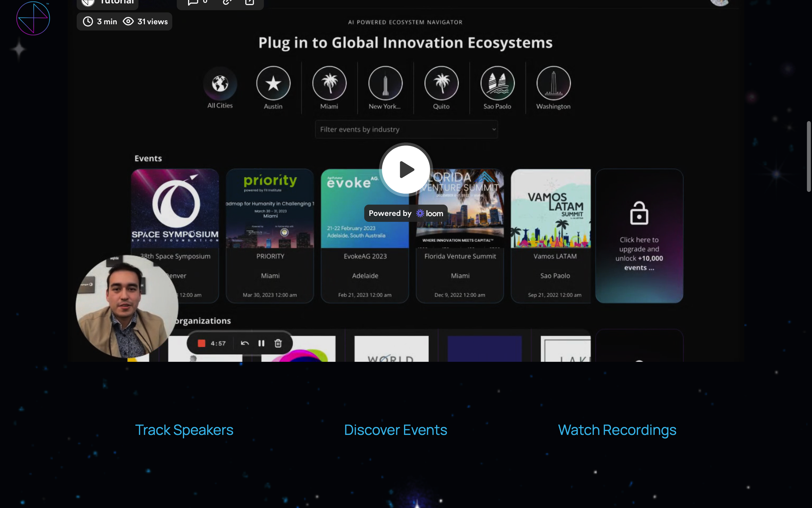The width and height of the screenshot is (812, 508).
Task: Click "AI POWERED ECOSYSTEM NAVIGATOR" subtitle
Action: click(x=405, y=22)
